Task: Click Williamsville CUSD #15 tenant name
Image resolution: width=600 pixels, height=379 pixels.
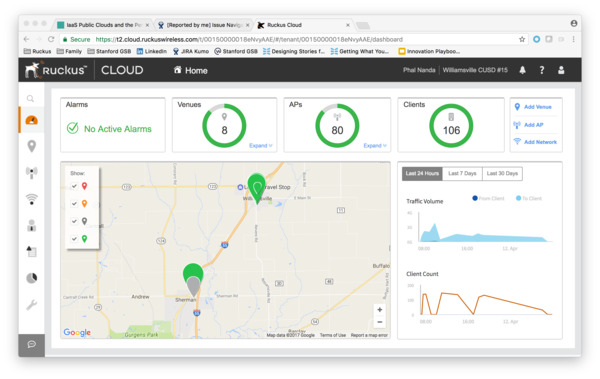Action: 475,70
